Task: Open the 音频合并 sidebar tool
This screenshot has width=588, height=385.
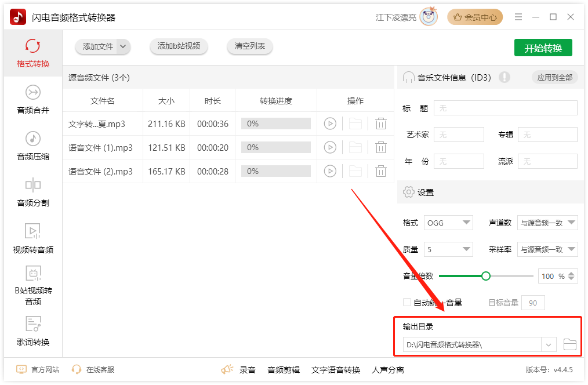Action: click(x=33, y=100)
